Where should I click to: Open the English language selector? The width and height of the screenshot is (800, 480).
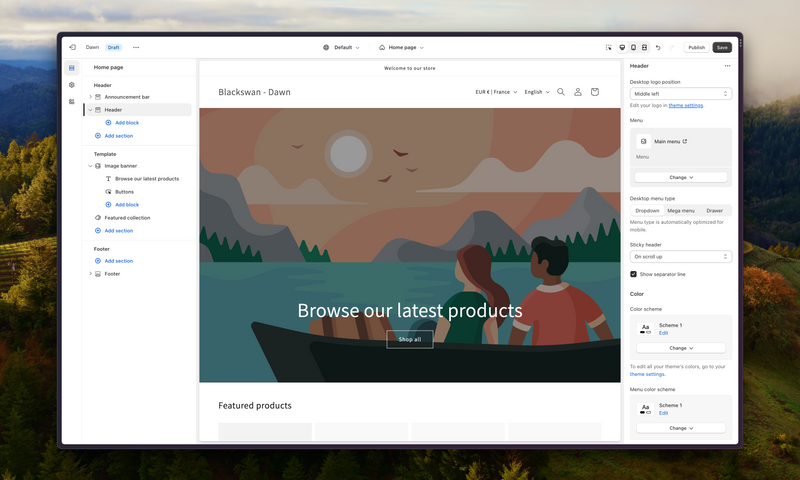(x=537, y=92)
